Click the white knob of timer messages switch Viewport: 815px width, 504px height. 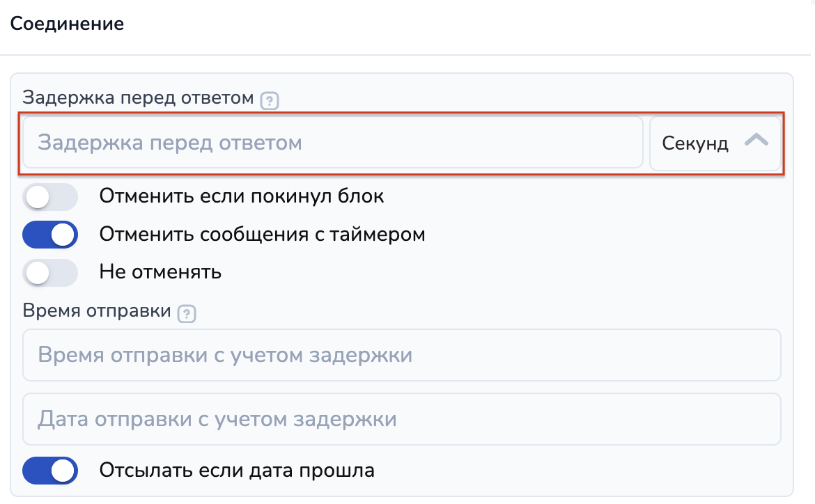[63, 235]
